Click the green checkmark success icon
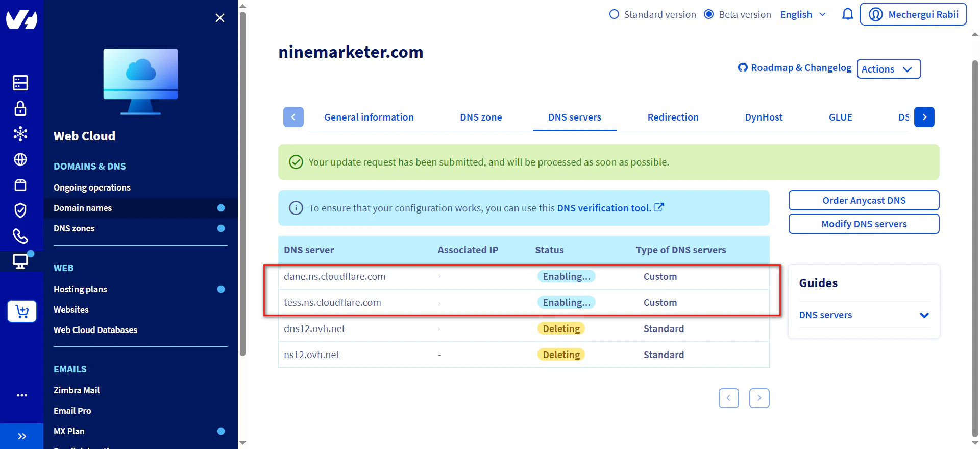Image resolution: width=980 pixels, height=449 pixels. [296, 162]
